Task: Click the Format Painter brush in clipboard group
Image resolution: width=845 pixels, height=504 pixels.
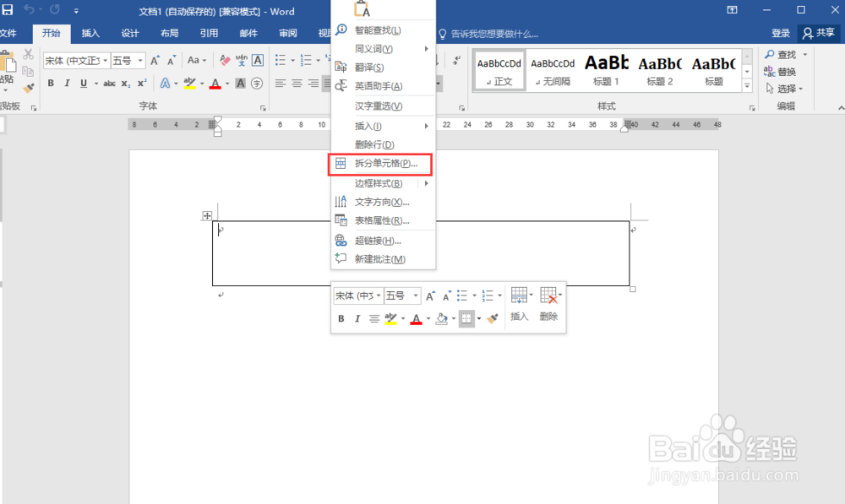Action: (x=29, y=88)
